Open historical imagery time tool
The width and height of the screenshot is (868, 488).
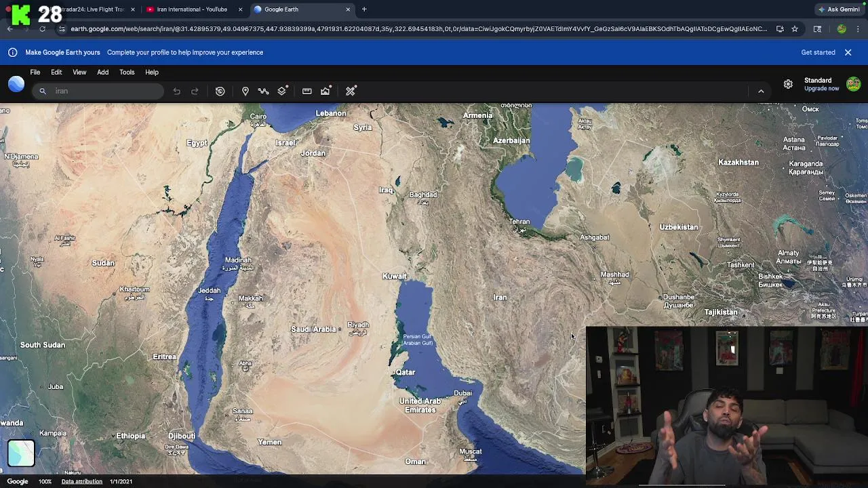220,91
